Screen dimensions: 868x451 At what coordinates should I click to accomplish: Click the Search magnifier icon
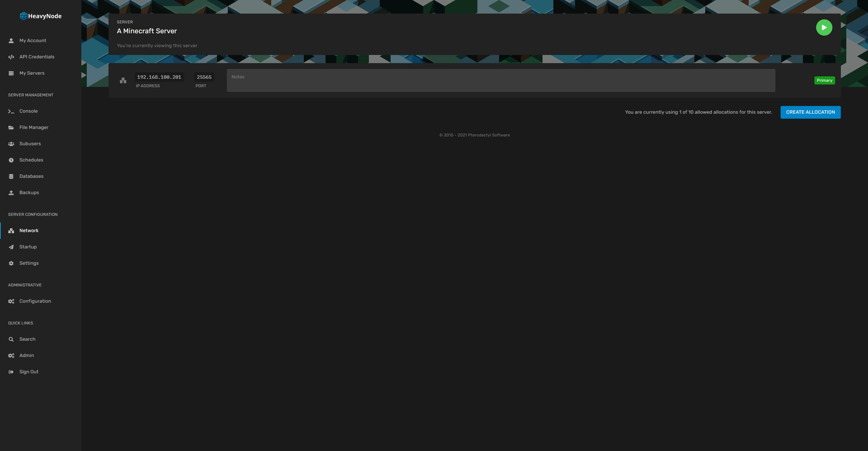[11, 339]
